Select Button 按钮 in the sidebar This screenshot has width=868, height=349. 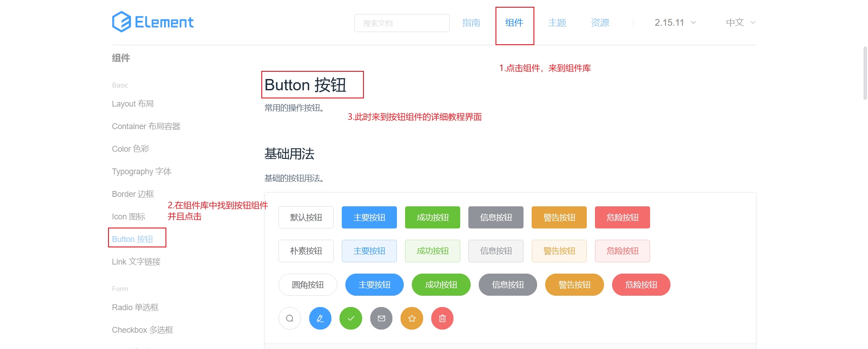tap(132, 239)
